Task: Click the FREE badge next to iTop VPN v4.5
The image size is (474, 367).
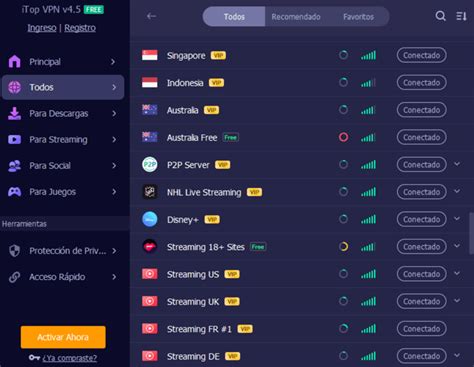Action: 94,10
